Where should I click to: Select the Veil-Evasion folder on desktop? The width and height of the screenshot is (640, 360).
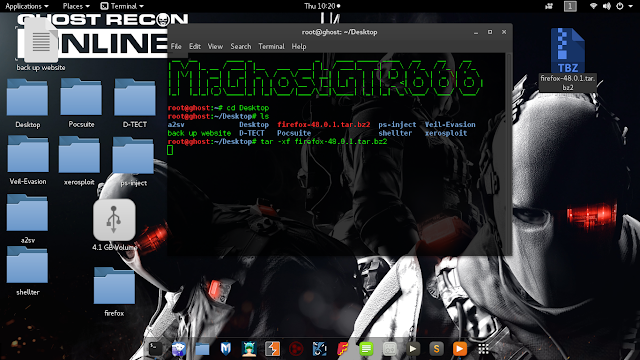coord(28,160)
